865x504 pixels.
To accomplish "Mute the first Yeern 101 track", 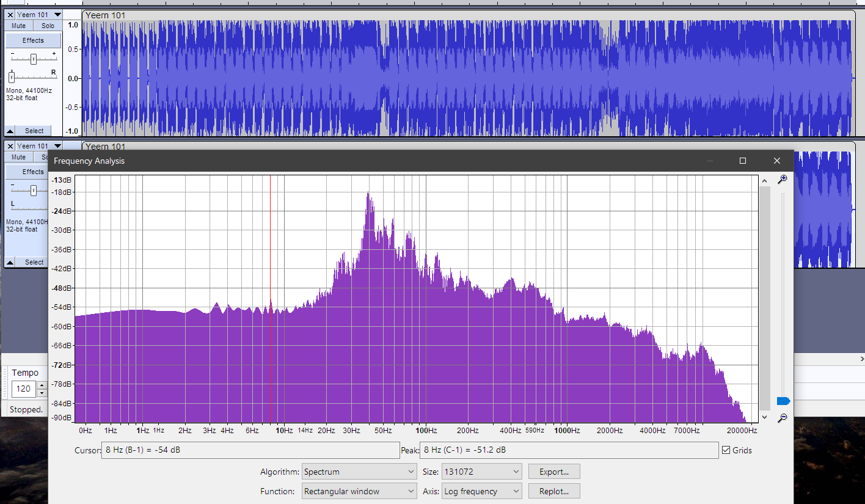I will click(x=18, y=26).
